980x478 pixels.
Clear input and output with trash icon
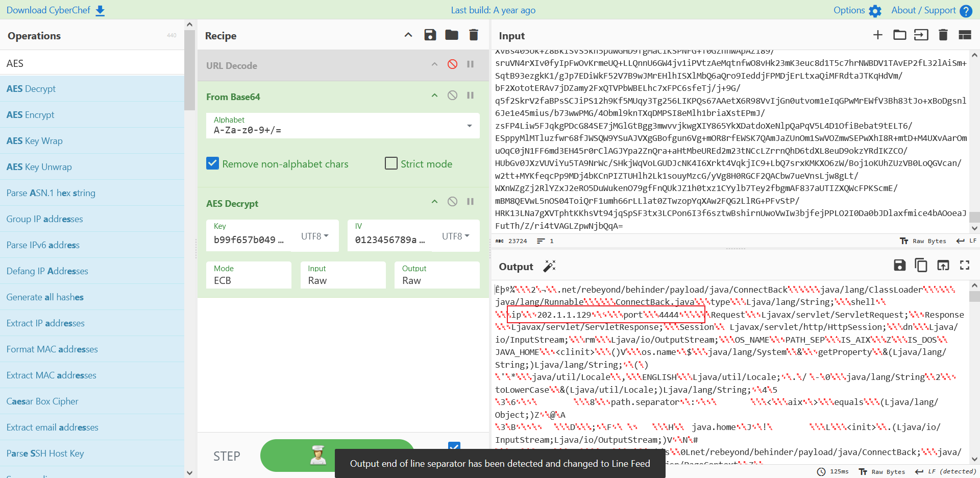943,35
